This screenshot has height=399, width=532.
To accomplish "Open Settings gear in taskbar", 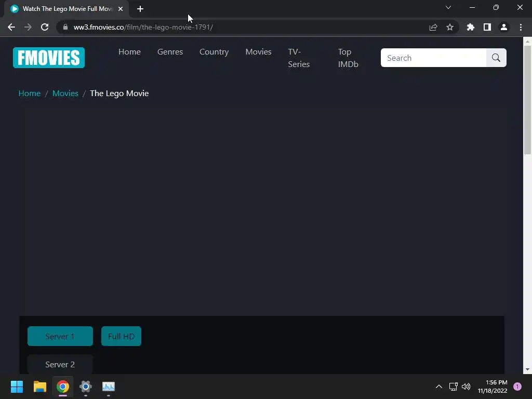I will (x=86, y=387).
